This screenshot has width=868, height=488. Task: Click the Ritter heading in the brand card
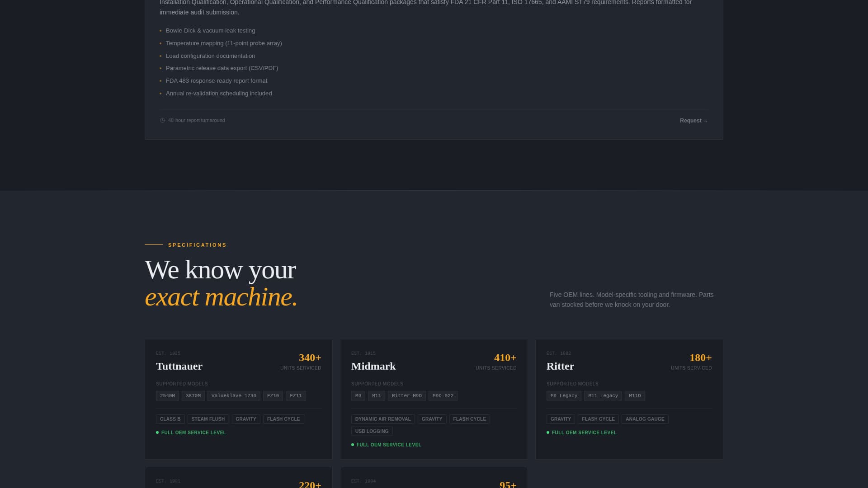[x=560, y=366]
